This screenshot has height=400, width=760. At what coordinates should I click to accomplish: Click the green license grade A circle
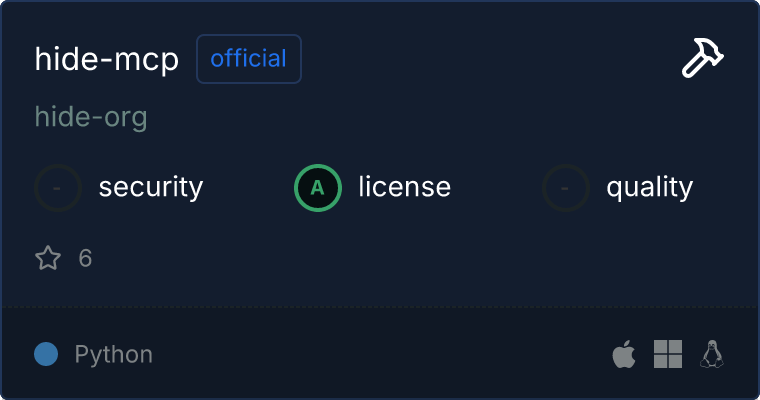[318, 187]
